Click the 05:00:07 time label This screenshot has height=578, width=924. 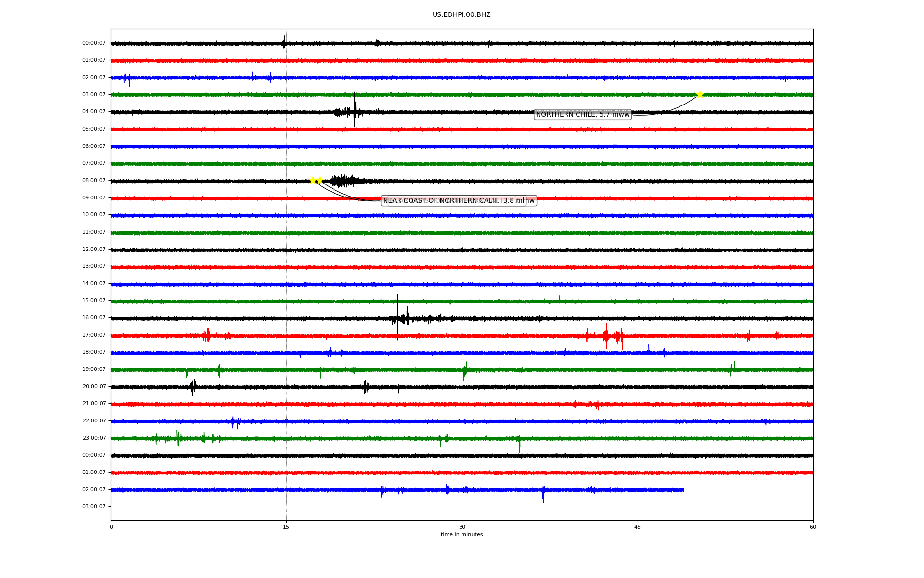pos(94,129)
